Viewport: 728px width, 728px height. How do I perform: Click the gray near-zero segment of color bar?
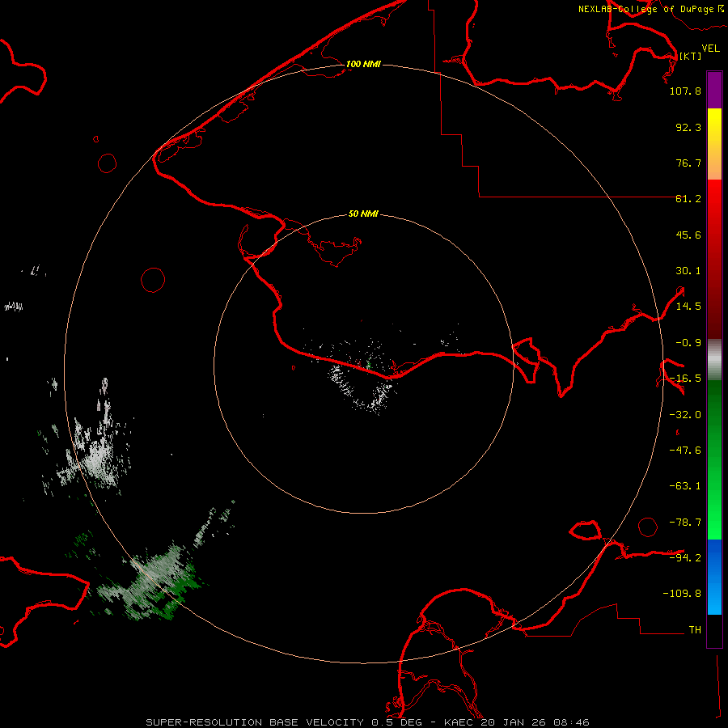point(714,360)
